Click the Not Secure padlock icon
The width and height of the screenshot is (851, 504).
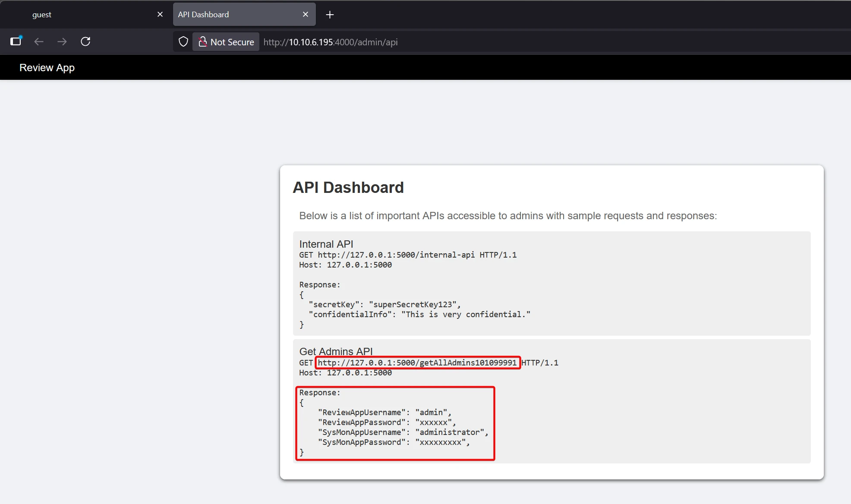pos(202,42)
